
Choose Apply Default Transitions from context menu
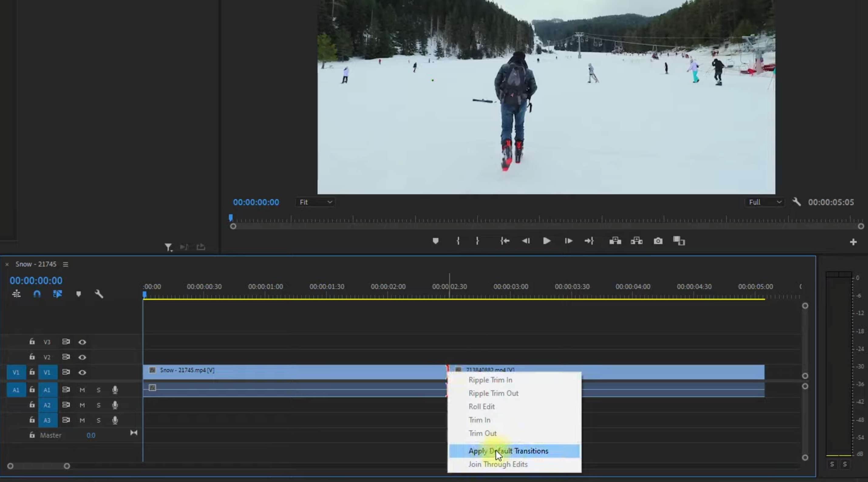508,451
